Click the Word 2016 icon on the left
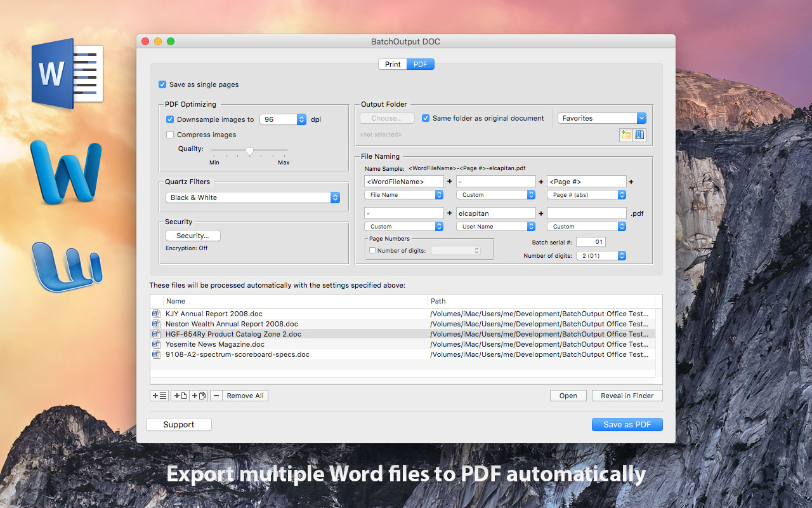 67,73
